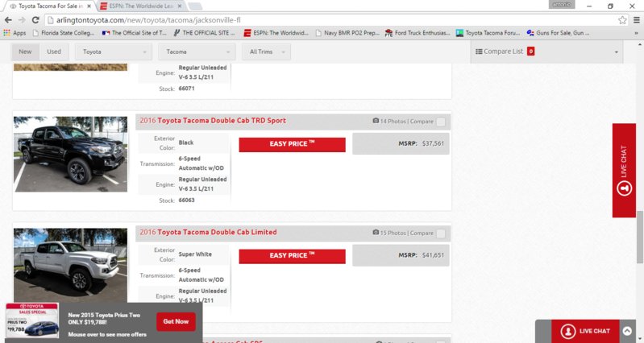The image size is (644, 343).
Task: Open The Official Site of T... bookmark
Action: point(135,33)
